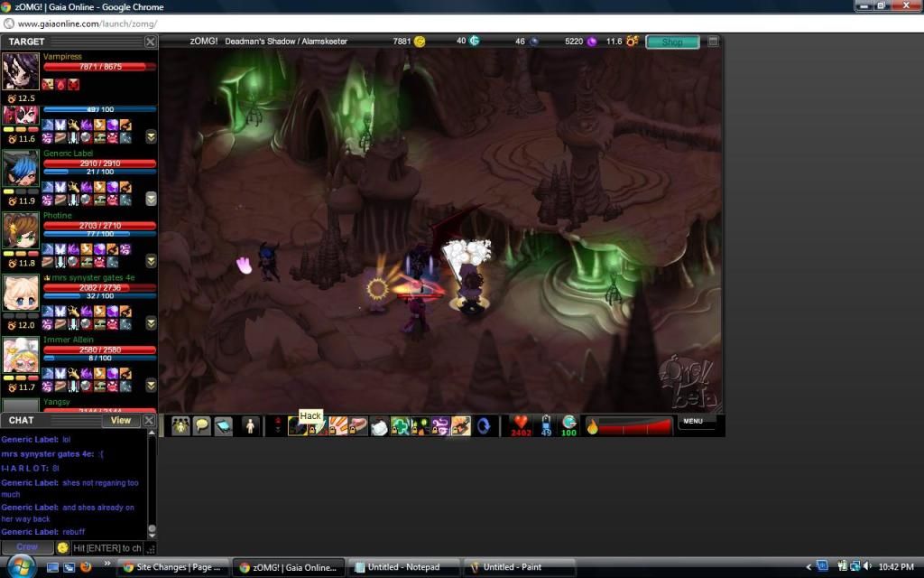Click the blood drop debuff under Vampiress
This screenshot has height=578, width=924.
[60, 84]
